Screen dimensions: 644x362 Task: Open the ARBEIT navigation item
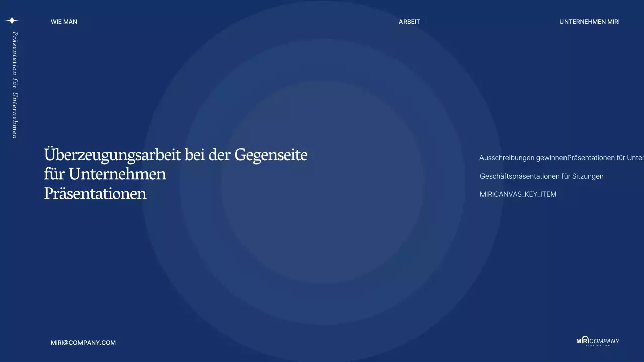pos(409,22)
